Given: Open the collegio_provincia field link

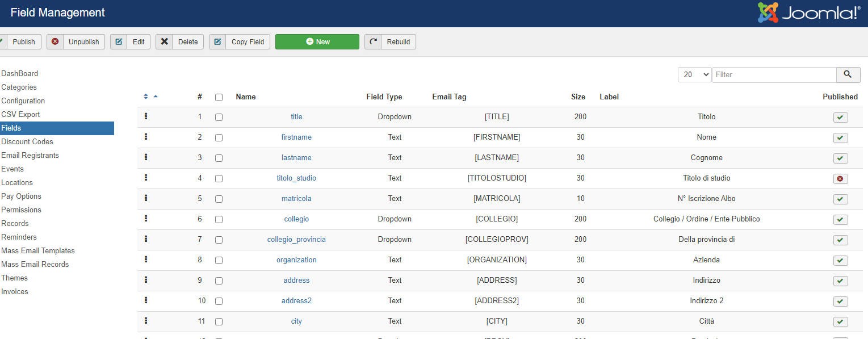Looking at the screenshot, I should click(x=296, y=239).
